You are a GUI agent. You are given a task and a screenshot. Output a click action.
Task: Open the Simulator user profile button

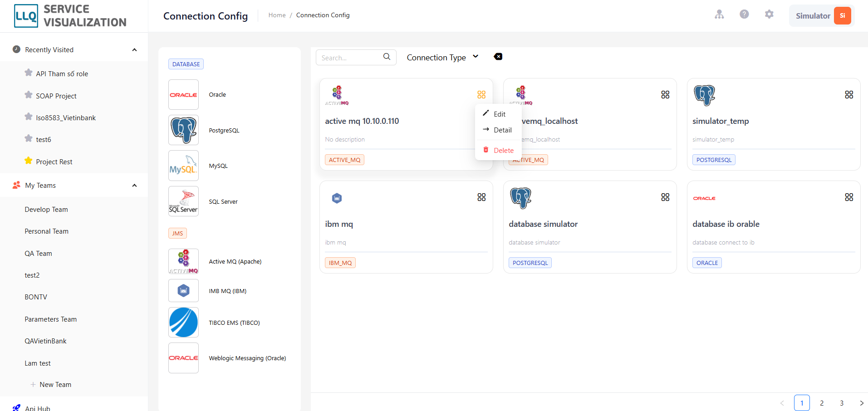pyautogui.click(x=822, y=16)
